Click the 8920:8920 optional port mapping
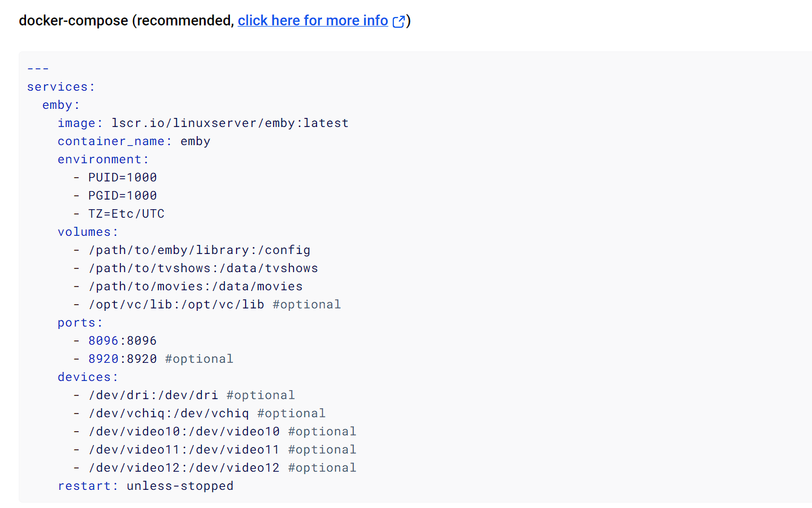Screen dimensions: 812x508 coord(153,359)
